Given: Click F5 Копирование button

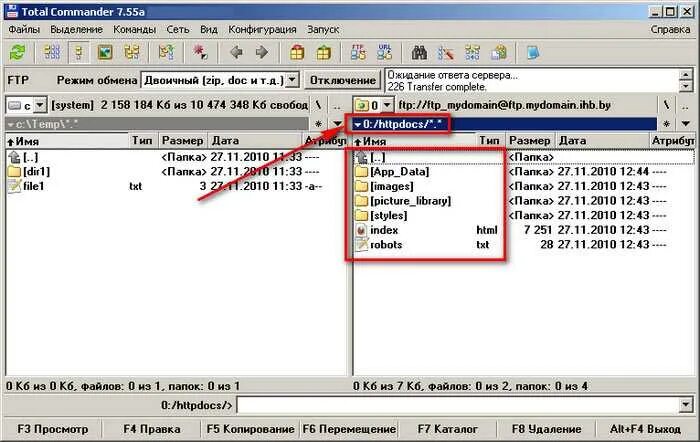Looking at the screenshot, I should click(250, 429).
